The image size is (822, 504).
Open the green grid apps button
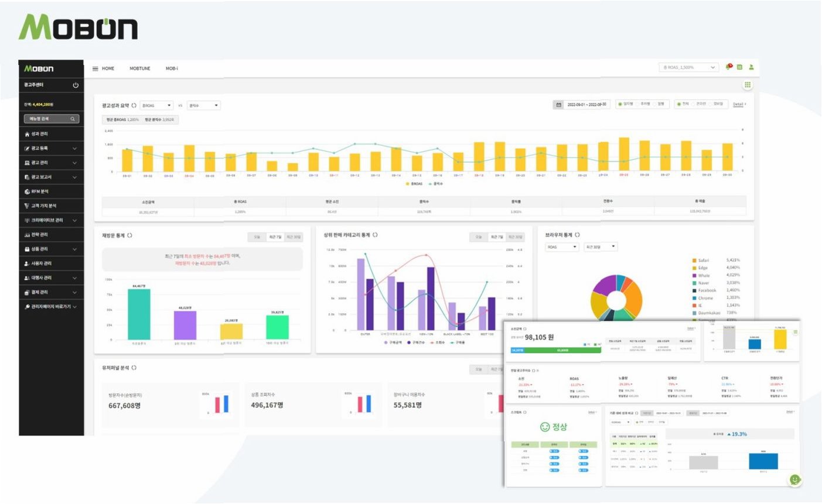pos(748,85)
